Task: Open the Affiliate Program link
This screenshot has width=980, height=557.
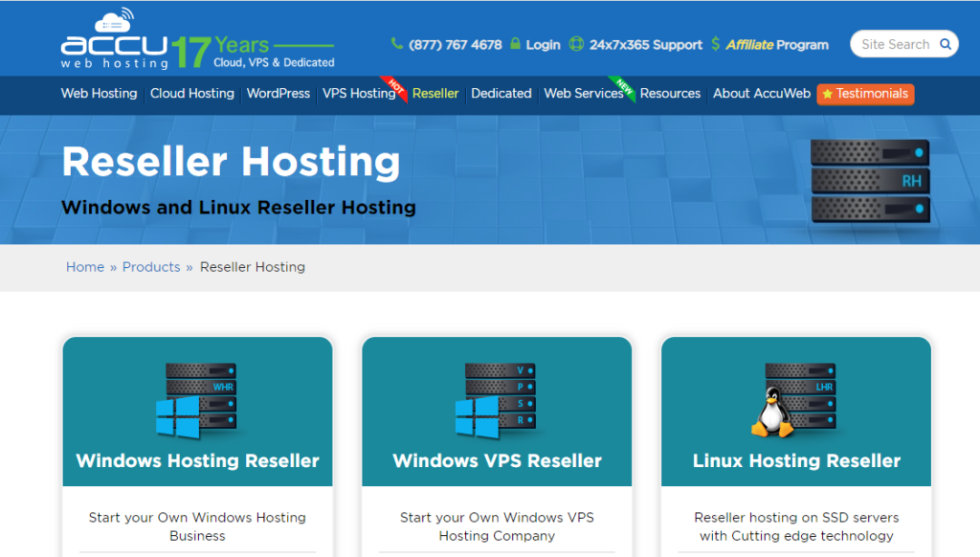Action: (x=777, y=44)
